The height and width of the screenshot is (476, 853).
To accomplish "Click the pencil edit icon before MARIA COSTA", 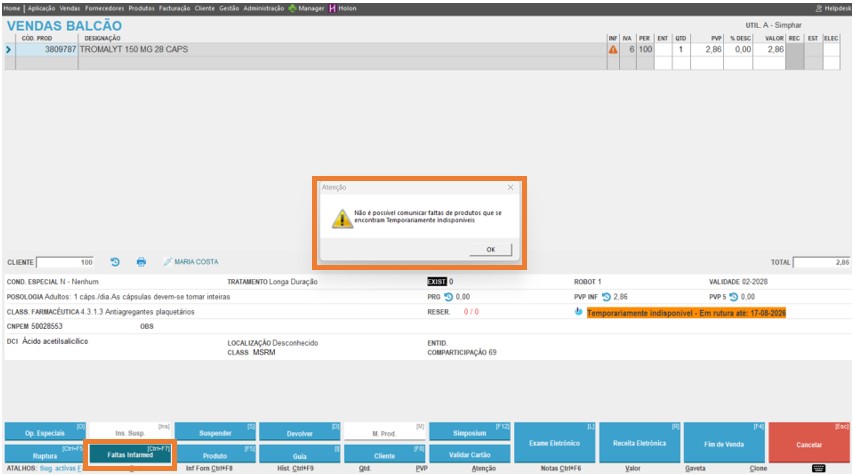I will pos(168,262).
